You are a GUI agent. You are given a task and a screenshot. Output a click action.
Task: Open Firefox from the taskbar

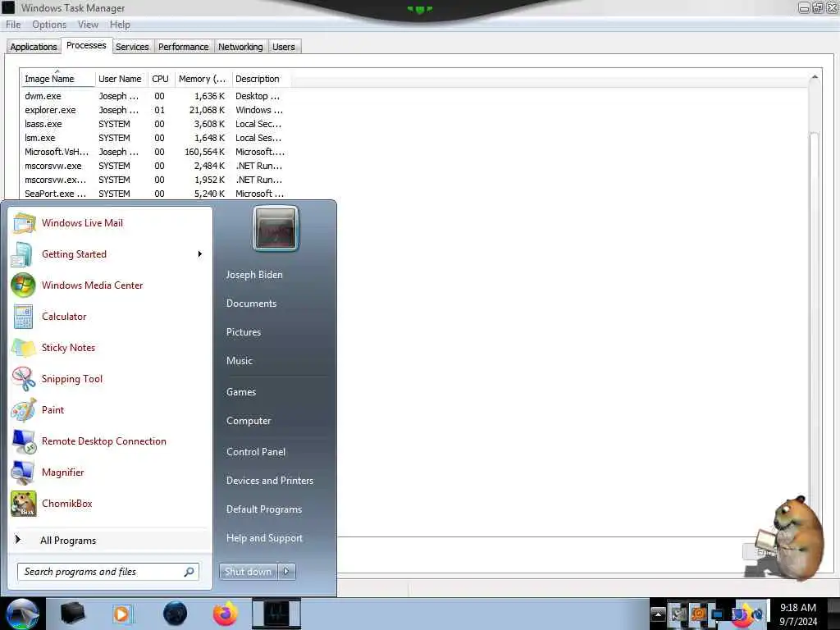[x=225, y=614]
